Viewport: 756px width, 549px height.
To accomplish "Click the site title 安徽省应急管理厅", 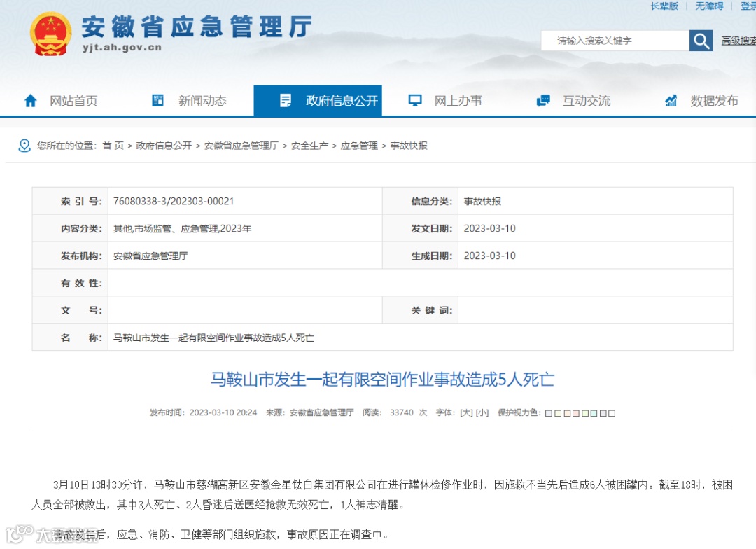I will (x=197, y=27).
